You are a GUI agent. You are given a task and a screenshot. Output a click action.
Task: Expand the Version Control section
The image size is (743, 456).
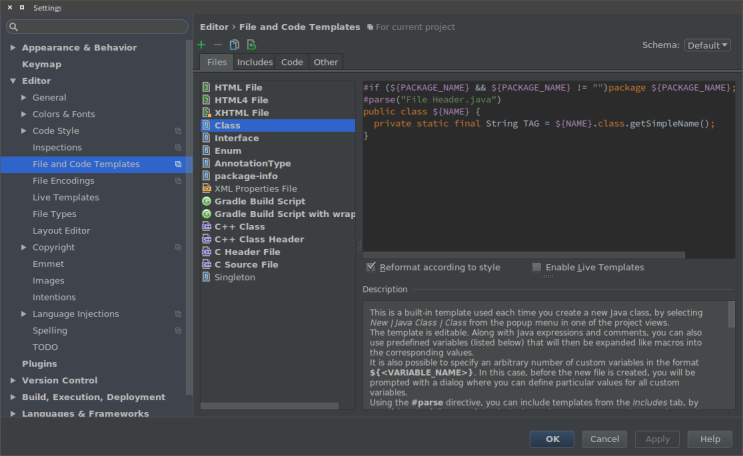pos(13,380)
